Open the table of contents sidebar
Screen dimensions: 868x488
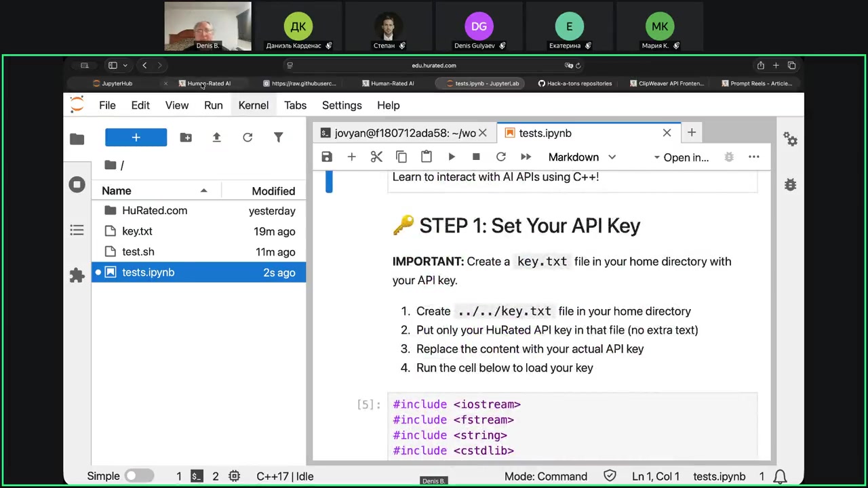coord(77,230)
